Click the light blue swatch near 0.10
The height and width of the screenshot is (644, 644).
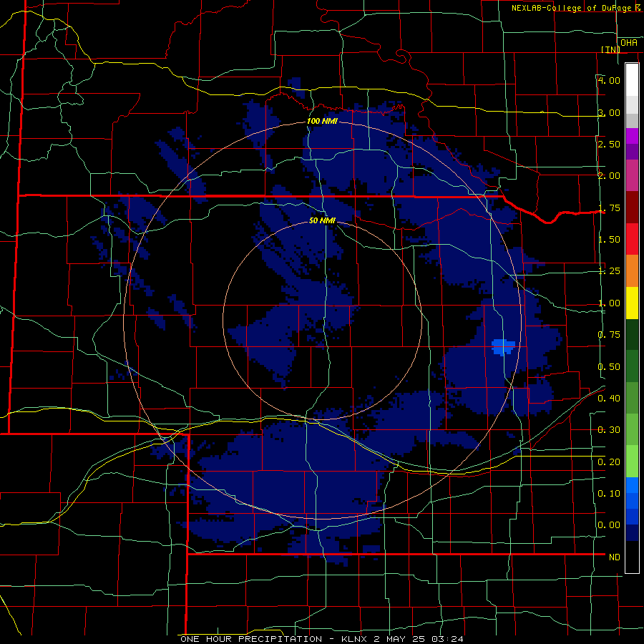(x=632, y=485)
